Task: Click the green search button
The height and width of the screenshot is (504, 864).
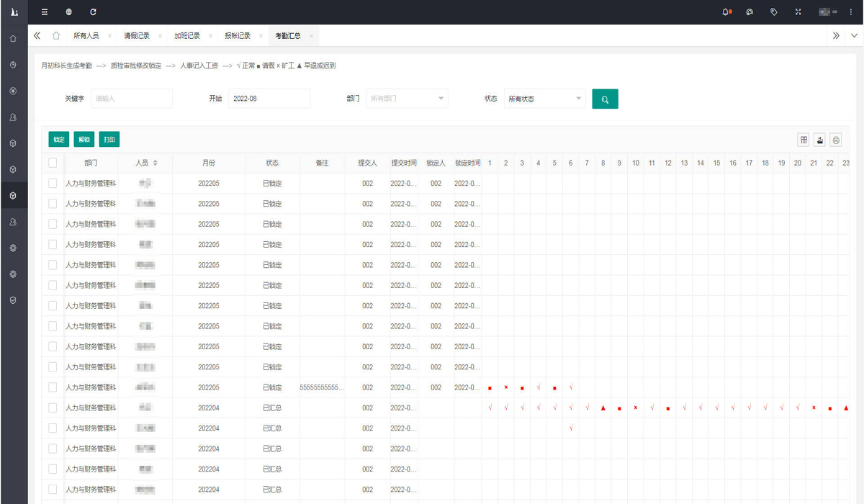Action: [x=605, y=99]
